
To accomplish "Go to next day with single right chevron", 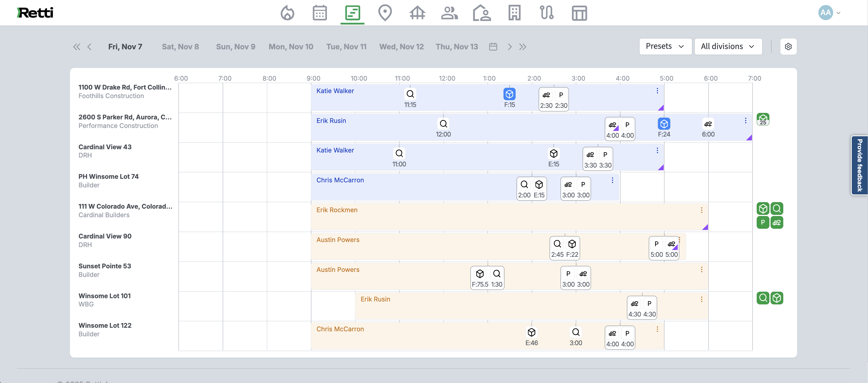I will click(x=510, y=47).
